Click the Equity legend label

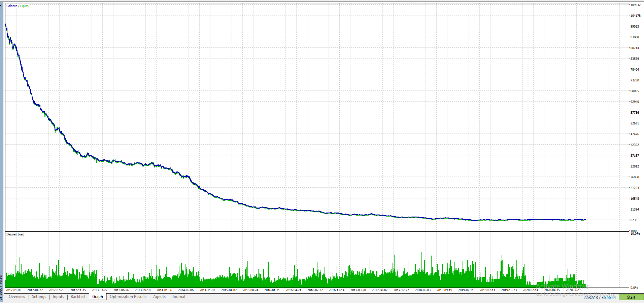point(25,6)
